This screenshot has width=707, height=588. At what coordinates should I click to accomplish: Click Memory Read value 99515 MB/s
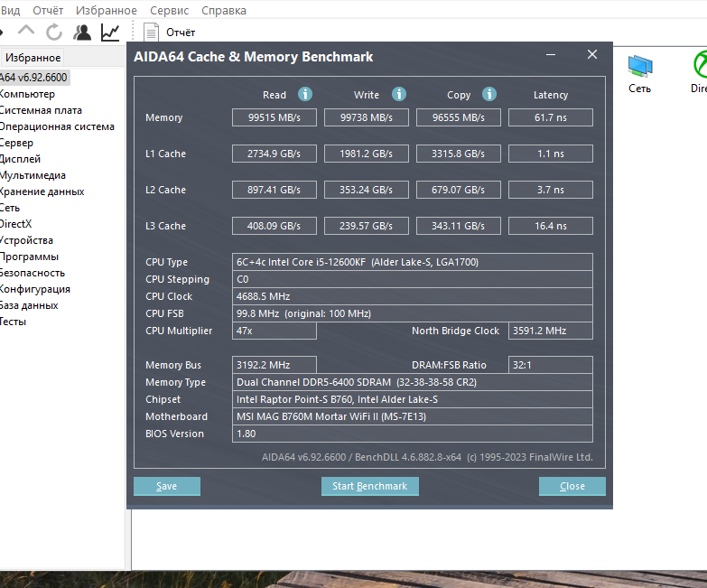pos(274,117)
